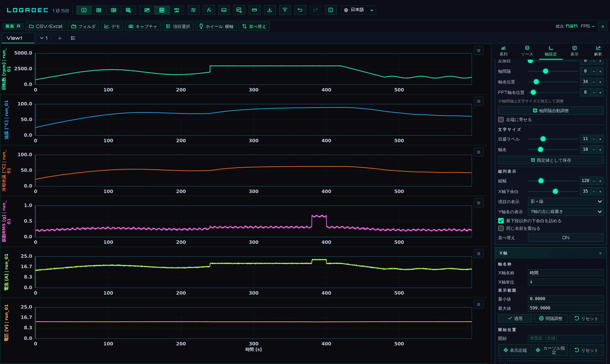
Task: Open CSV/Excel file button
Action: [46, 26]
